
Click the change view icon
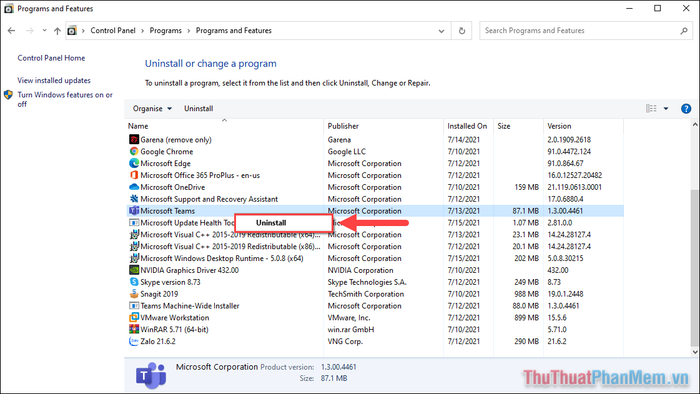pyautogui.click(x=651, y=108)
